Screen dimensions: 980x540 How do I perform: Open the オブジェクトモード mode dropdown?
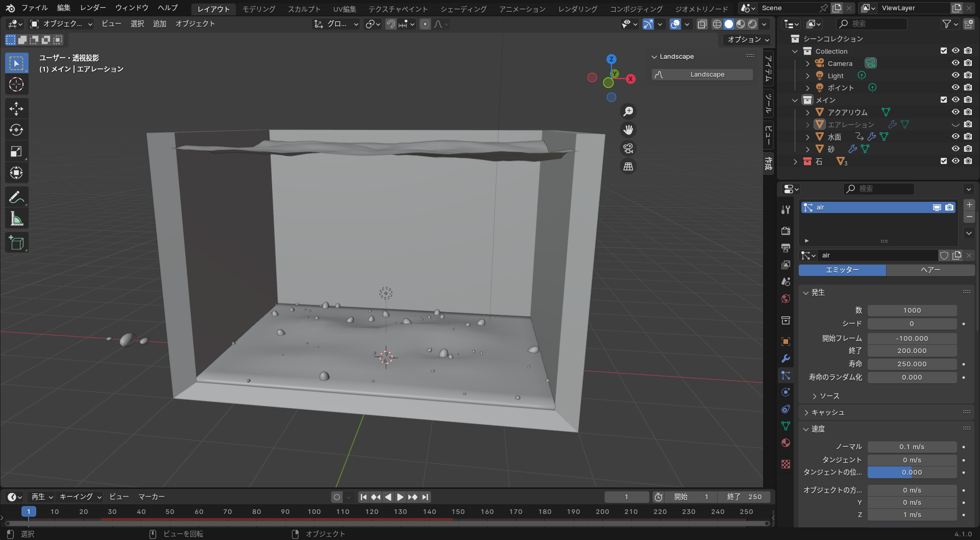[x=61, y=24]
